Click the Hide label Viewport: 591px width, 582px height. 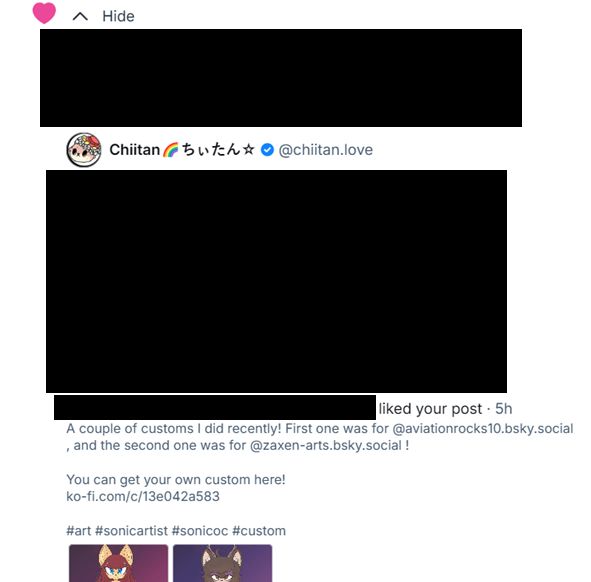click(118, 16)
